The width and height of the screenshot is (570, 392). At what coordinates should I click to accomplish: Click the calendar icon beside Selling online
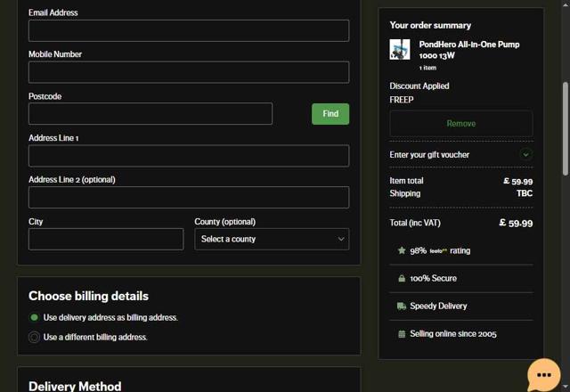[402, 334]
